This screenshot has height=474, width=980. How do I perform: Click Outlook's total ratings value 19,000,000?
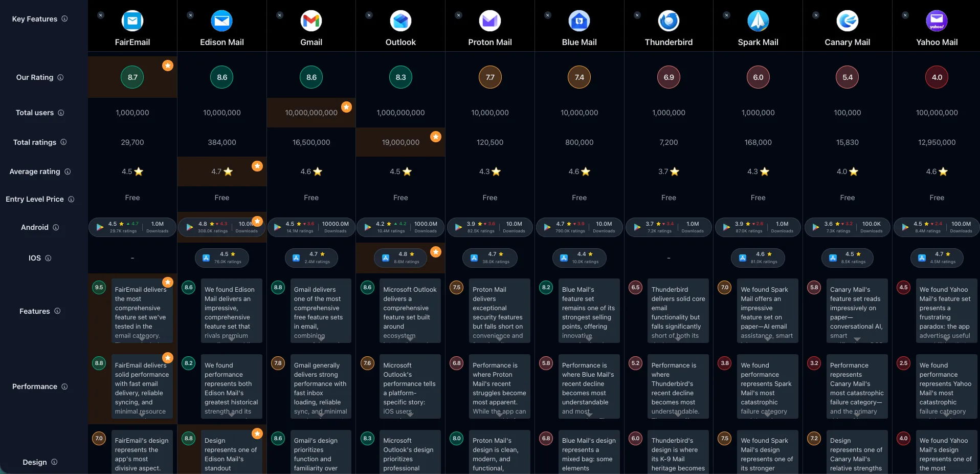coord(400,142)
